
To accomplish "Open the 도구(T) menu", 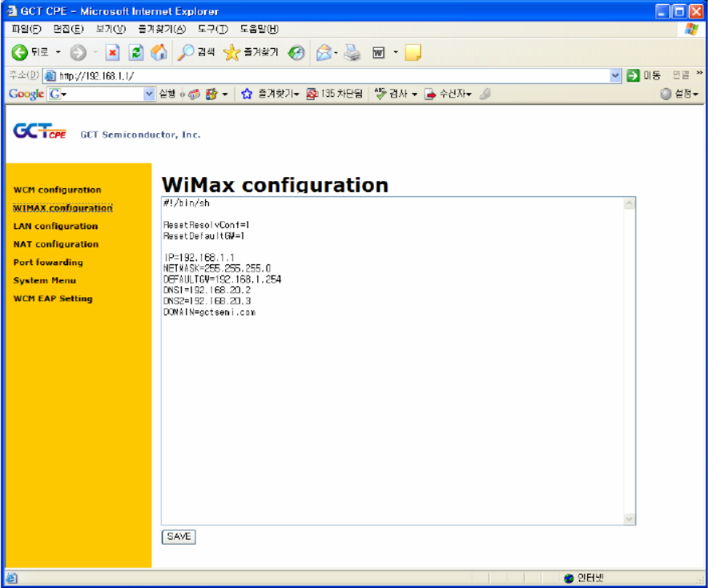I will coord(212,29).
